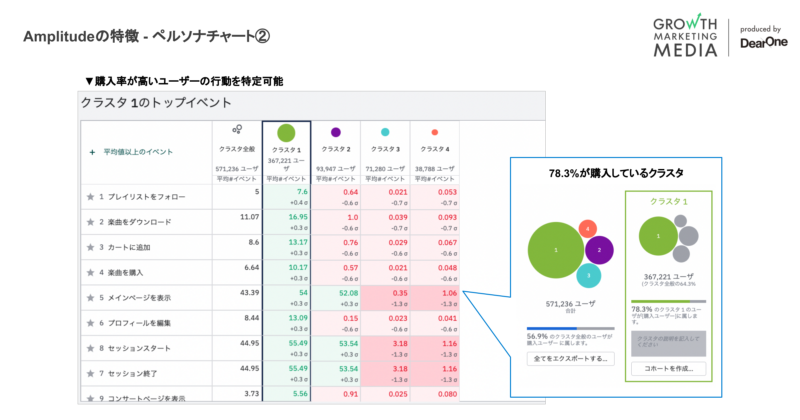Click cluster 4 value 0.053 cell
Viewport: 800px width, 420px height.
435,197
